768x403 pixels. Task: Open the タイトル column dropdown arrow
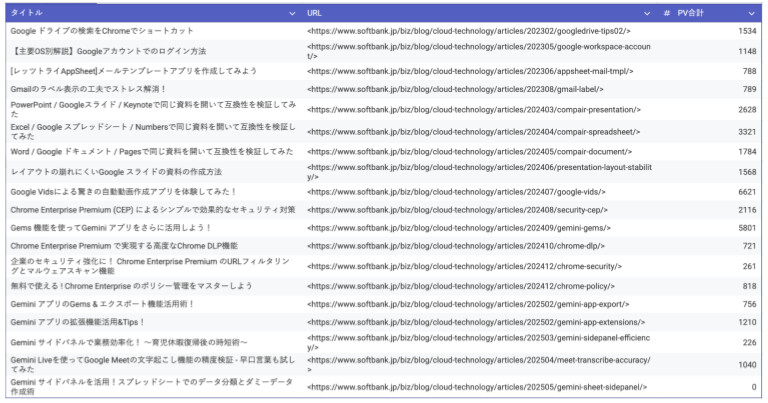click(x=292, y=13)
